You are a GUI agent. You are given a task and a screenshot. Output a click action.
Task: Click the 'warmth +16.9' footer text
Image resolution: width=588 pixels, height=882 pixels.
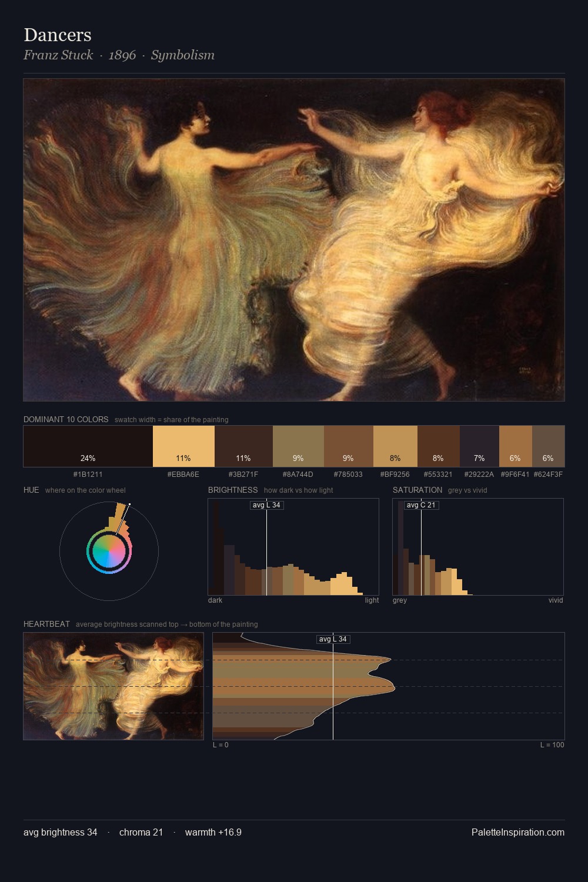pos(213,832)
